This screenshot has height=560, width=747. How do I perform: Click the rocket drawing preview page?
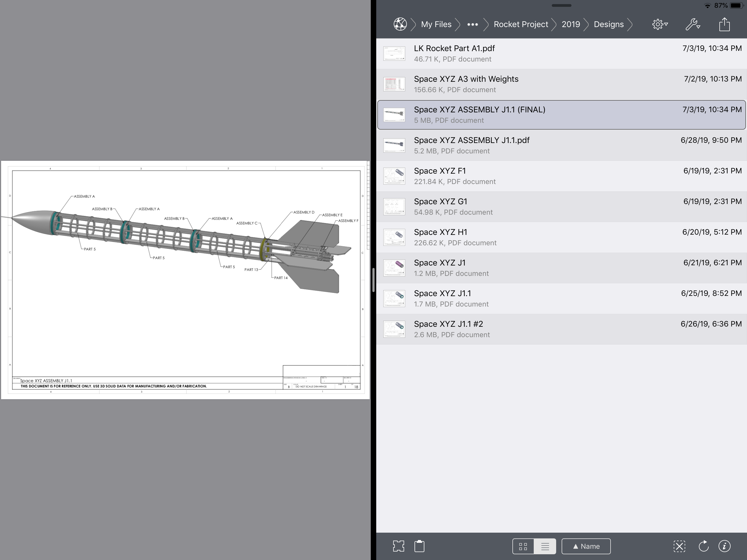coord(185,280)
